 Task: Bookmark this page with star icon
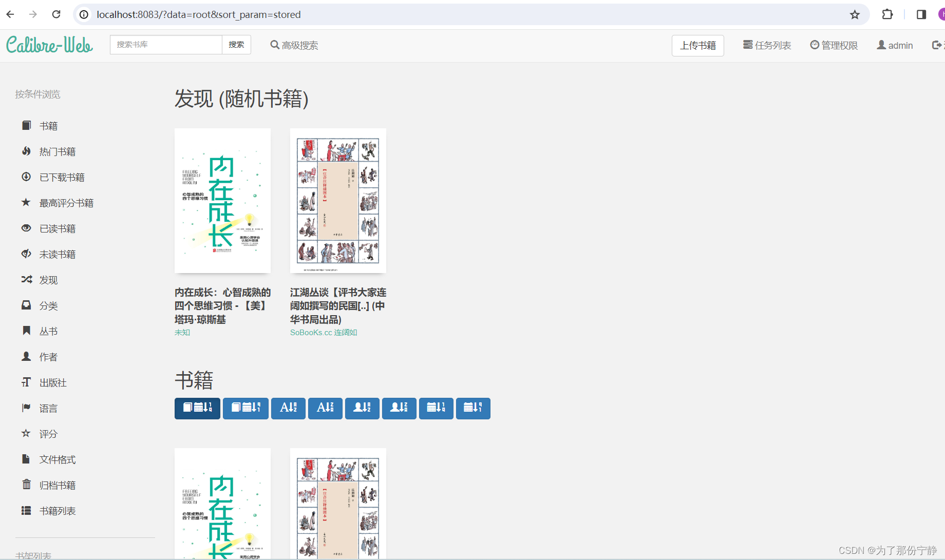[855, 14]
